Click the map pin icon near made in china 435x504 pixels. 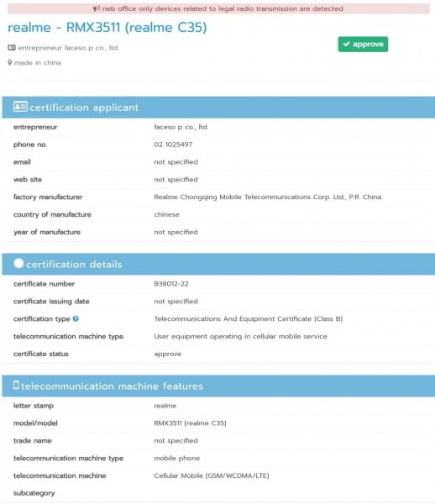pyautogui.click(x=9, y=63)
